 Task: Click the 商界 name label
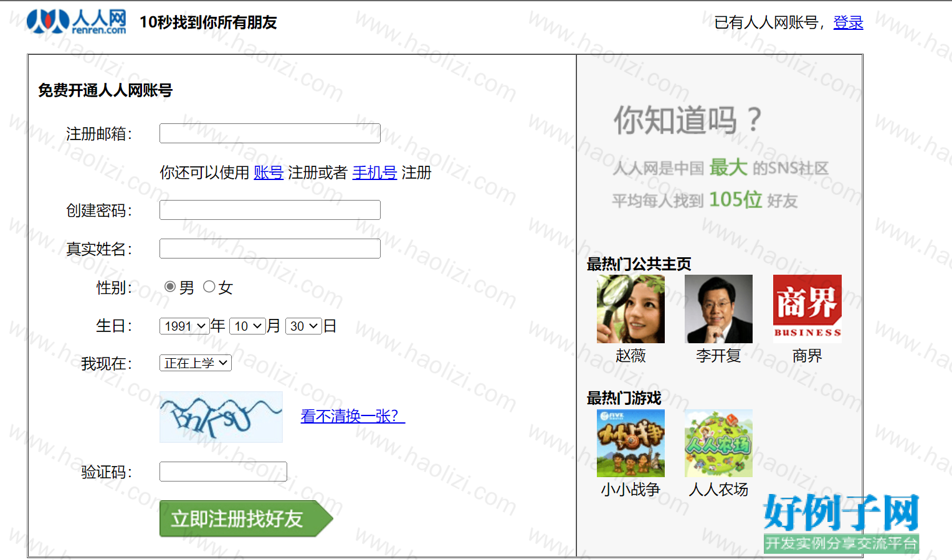[x=807, y=356]
